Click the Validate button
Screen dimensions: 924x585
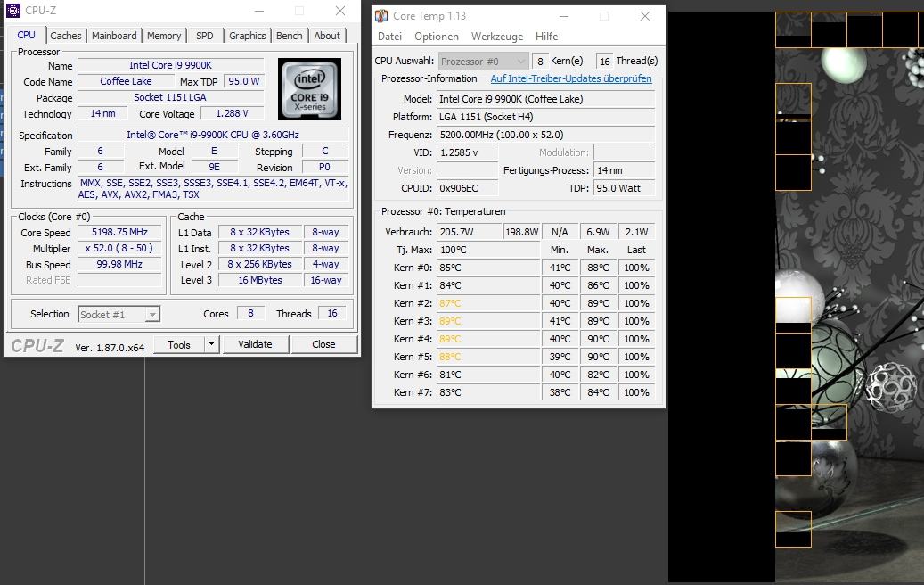pos(255,344)
